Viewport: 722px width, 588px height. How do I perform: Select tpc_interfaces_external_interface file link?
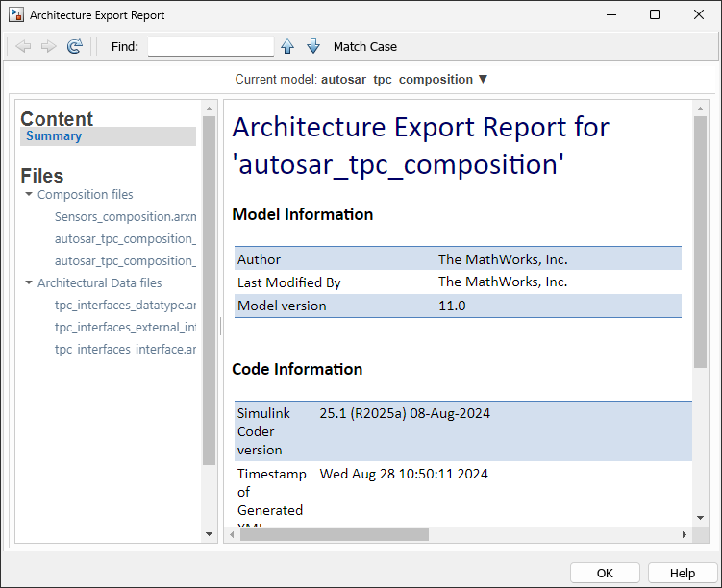pyautogui.click(x=125, y=328)
